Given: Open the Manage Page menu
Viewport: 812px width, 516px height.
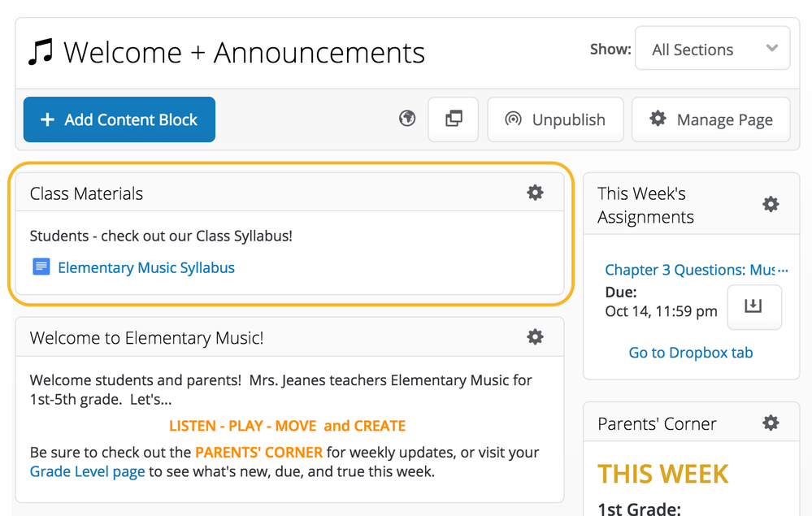Looking at the screenshot, I should click(x=710, y=119).
